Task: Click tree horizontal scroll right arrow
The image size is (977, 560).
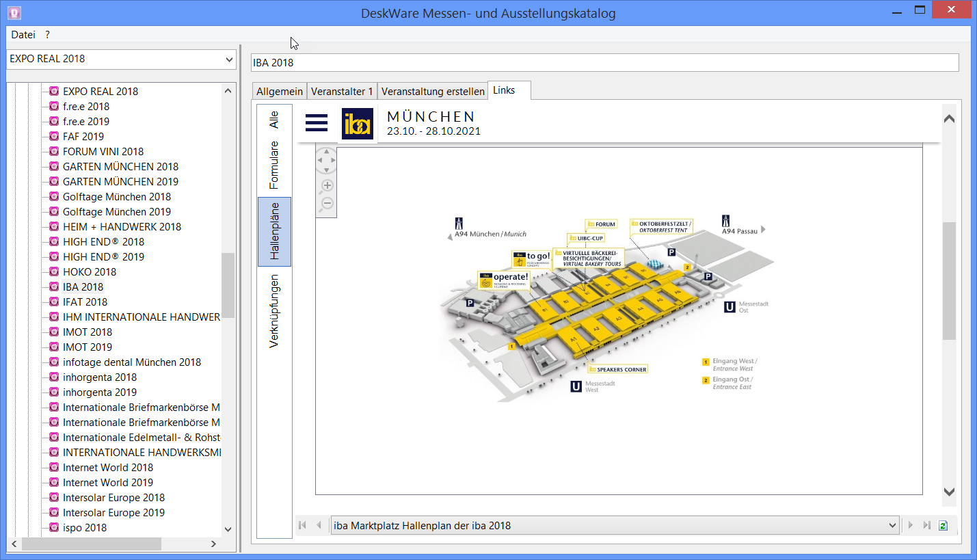Action: tap(213, 544)
